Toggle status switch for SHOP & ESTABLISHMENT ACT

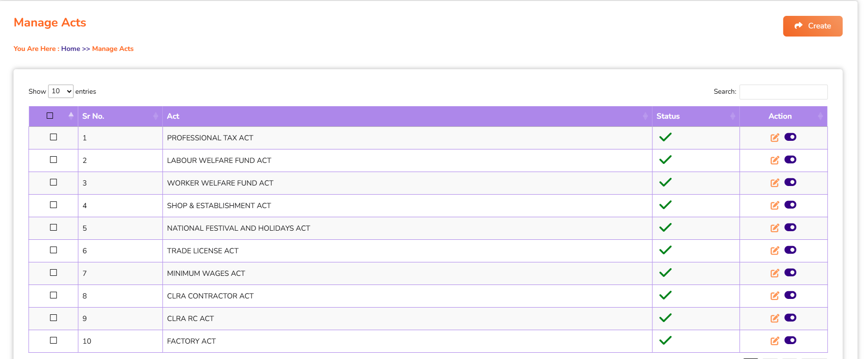[790, 205]
